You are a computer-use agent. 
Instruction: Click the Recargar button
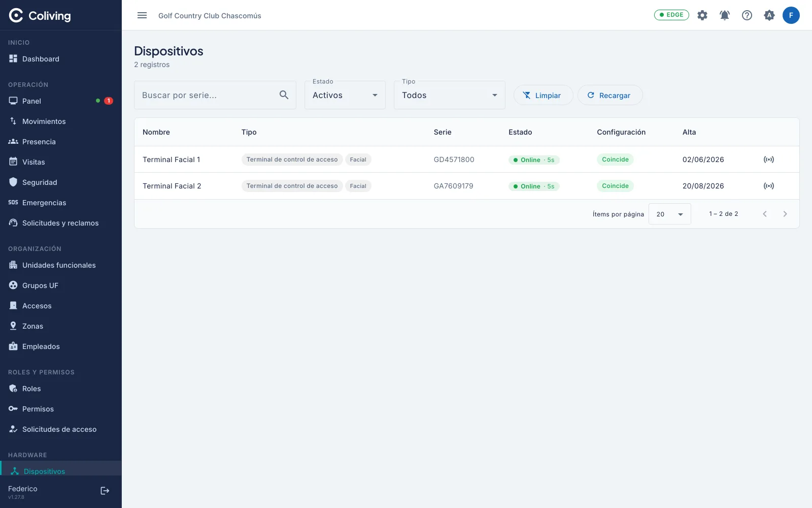pyautogui.click(x=610, y=95)
